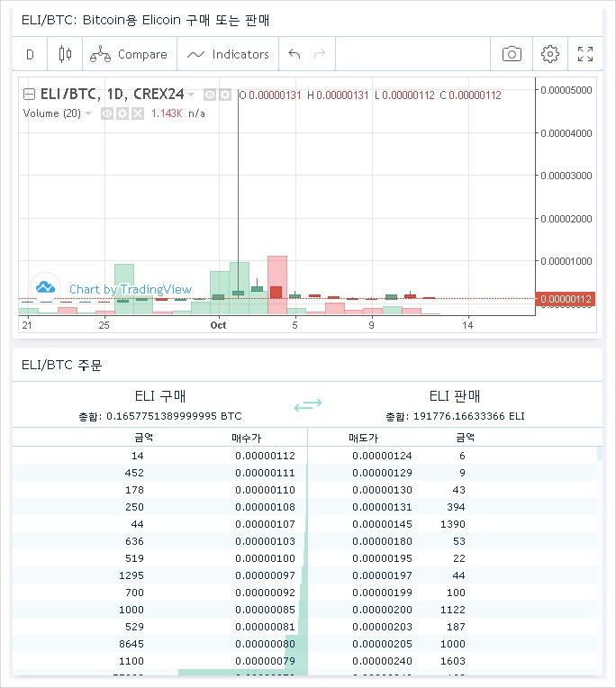Open the Compare symbols tool
The height and width of the screenshot is (688, 616).
pos(130,54)
